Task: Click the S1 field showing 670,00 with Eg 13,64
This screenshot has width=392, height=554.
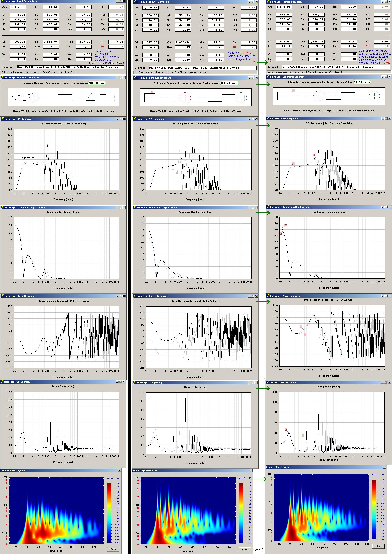Action: point(150,15)
